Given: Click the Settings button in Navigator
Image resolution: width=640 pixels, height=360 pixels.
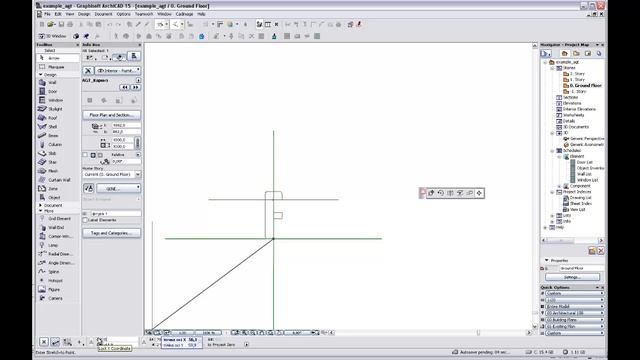Looking at the screenshot, I should click(x=572, y=277).
